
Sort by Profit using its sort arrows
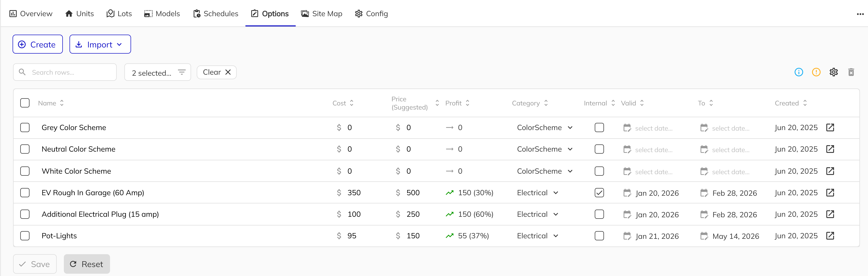tap(468, 103)
